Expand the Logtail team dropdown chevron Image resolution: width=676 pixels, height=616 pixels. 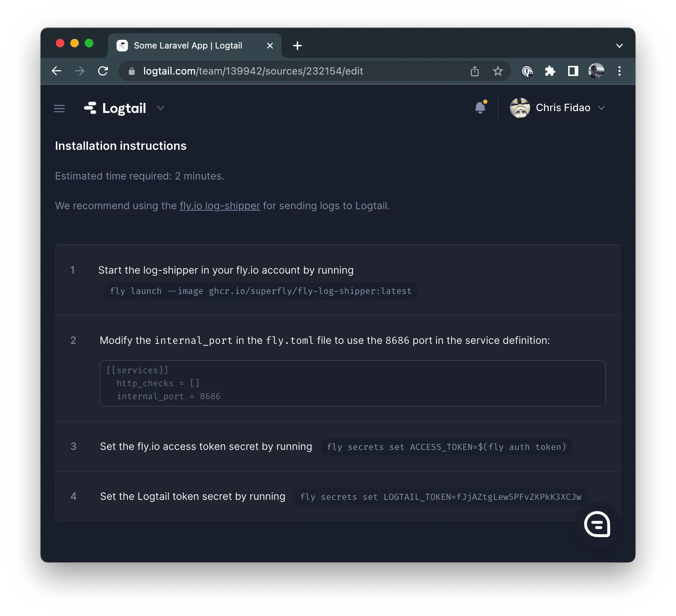pos(161,108)
